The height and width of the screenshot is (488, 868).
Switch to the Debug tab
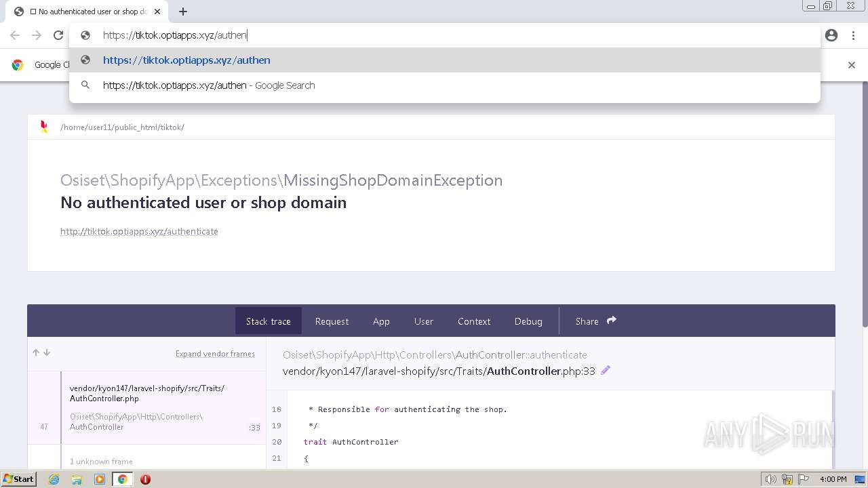tap(528, 321)
